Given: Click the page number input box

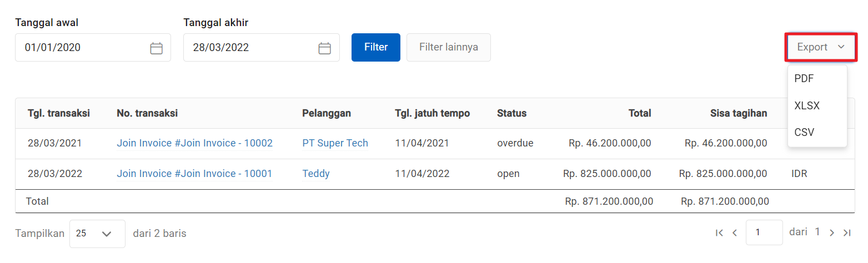Looking at the screenshot, I should click(764, 233).
